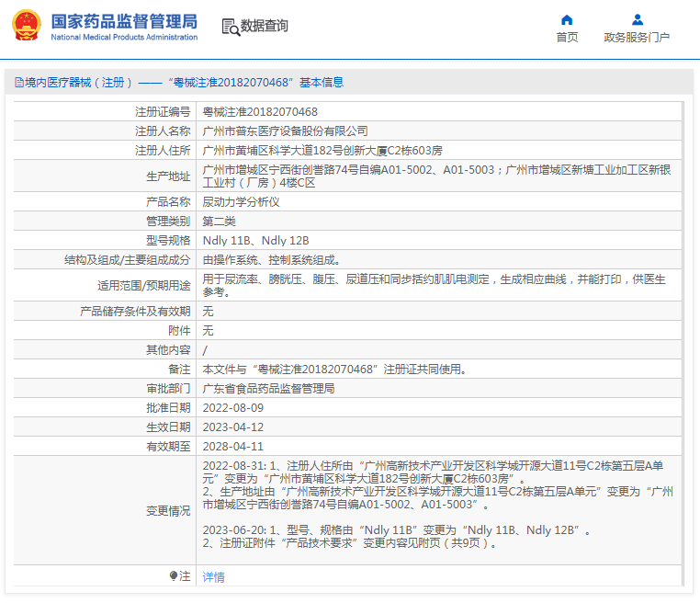700x603 pixels.
Task: Select expiry date 2028-04-11
Action: coord(233,446)
